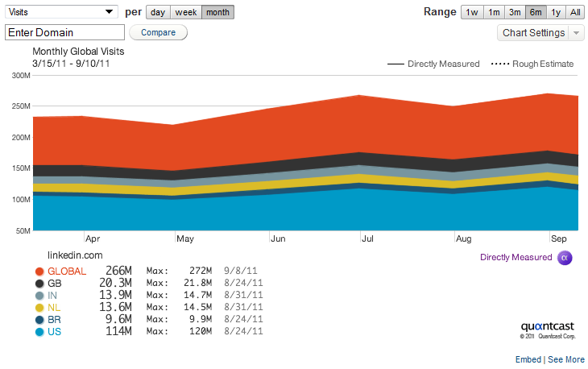Click the 20.3M GB value

click(x=115, y=283)
